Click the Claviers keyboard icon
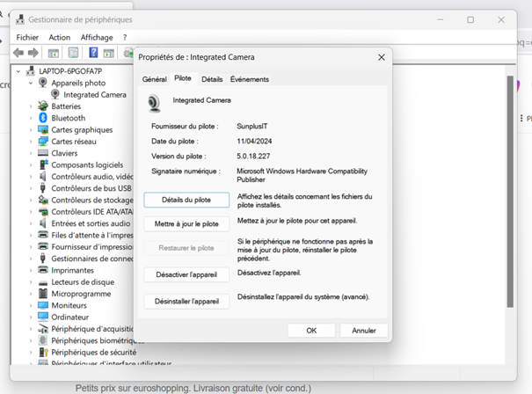532x394 pixels. (x=42, y=153)
